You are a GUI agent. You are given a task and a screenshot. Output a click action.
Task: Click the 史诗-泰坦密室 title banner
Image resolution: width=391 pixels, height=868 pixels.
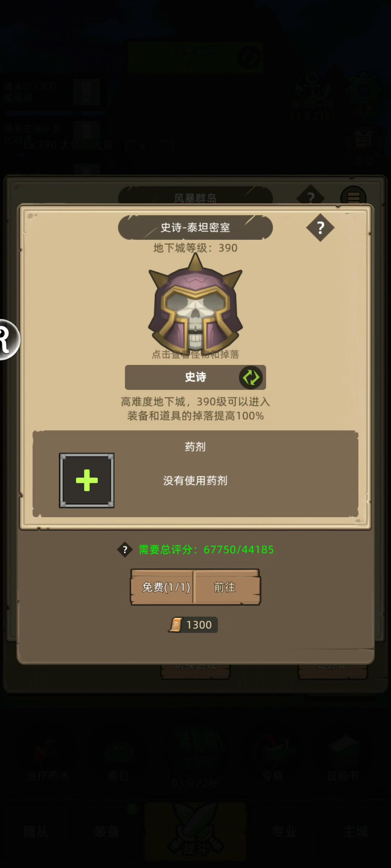[x=195, y=227]
